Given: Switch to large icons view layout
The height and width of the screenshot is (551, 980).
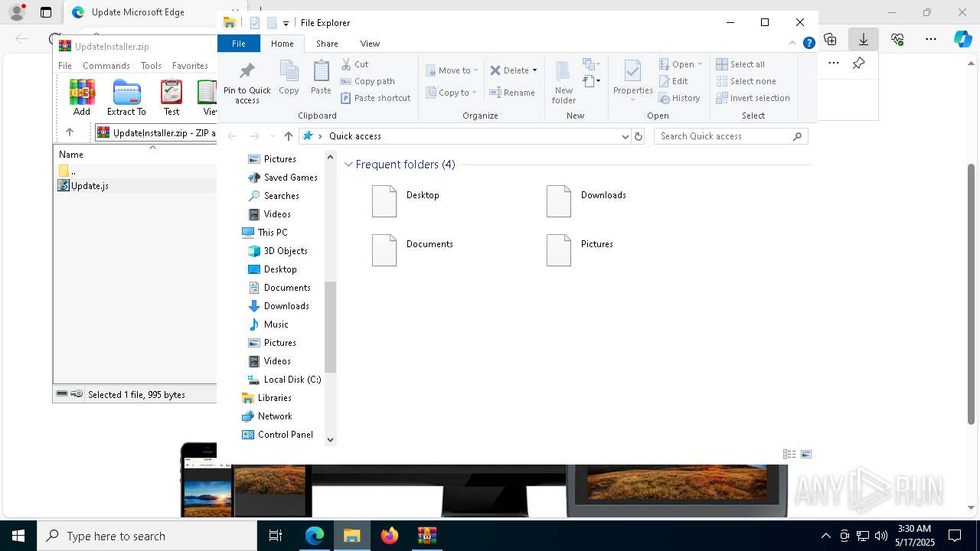Looking at the screenshot, I should click(x=806, y=454).
